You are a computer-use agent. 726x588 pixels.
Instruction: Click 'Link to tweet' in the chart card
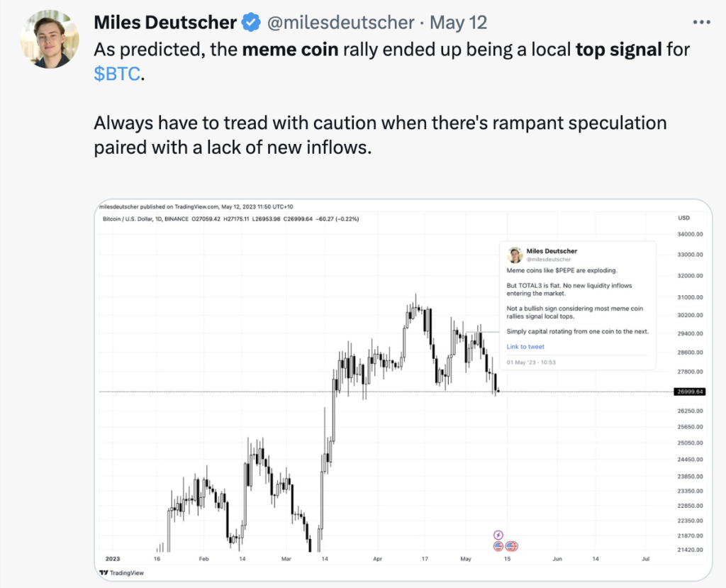click(525, 347)
